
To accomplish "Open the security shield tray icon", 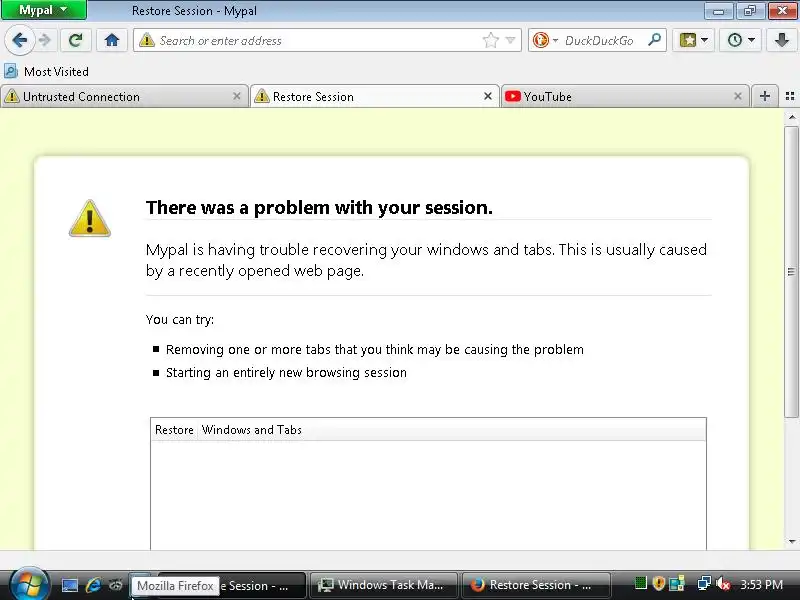I will click(658, 583).
